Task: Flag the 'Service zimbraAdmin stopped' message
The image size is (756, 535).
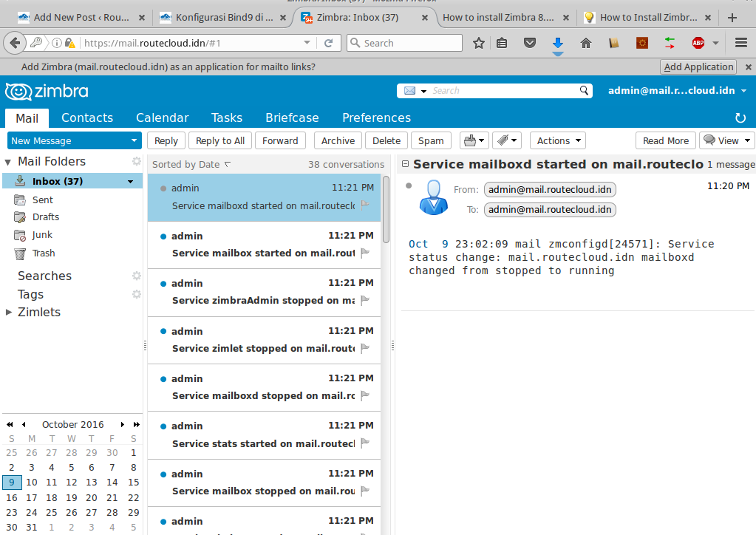Action: pyautogui.click(x=365, y=300)
